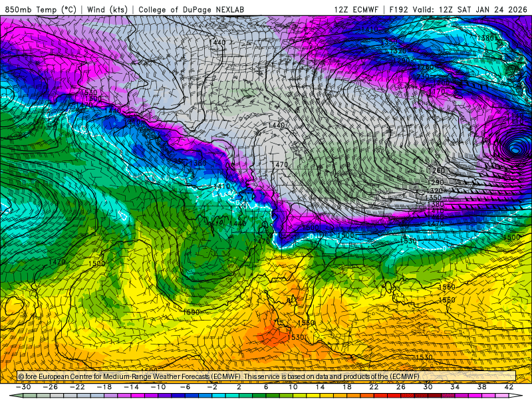
Task: Click the "Wind (kts)" header label
Action: (x=107, y=9)
